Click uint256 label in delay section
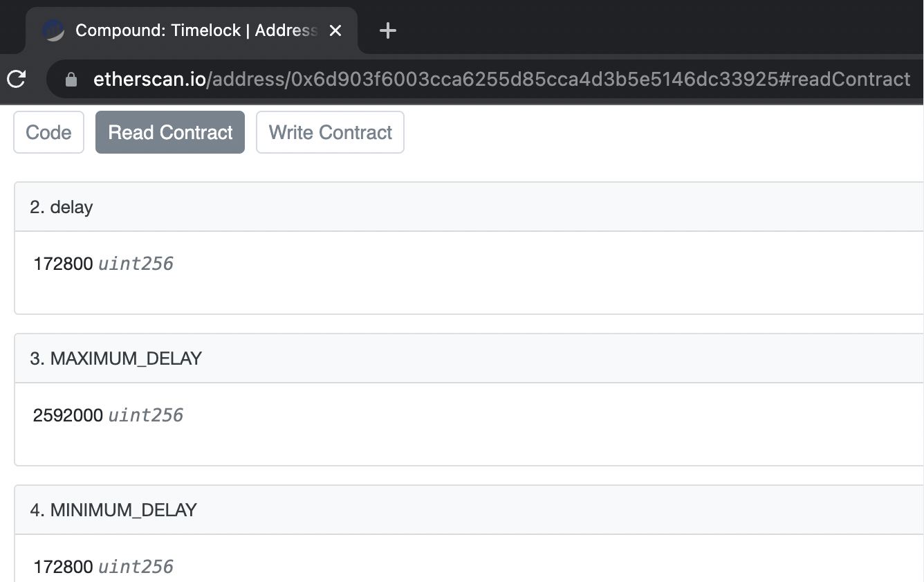Image resolution: width=924 pixels, height=582 pixels. pos(136,264)
